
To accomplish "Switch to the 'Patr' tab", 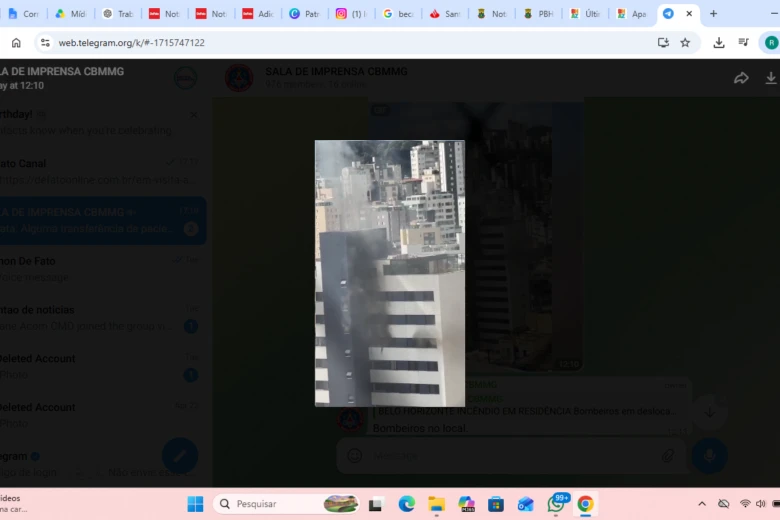I will coord(304,14).
